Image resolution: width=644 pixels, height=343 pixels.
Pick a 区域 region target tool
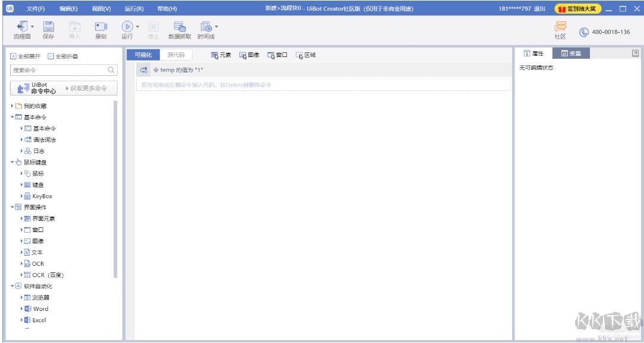click(x=305, y=55)
